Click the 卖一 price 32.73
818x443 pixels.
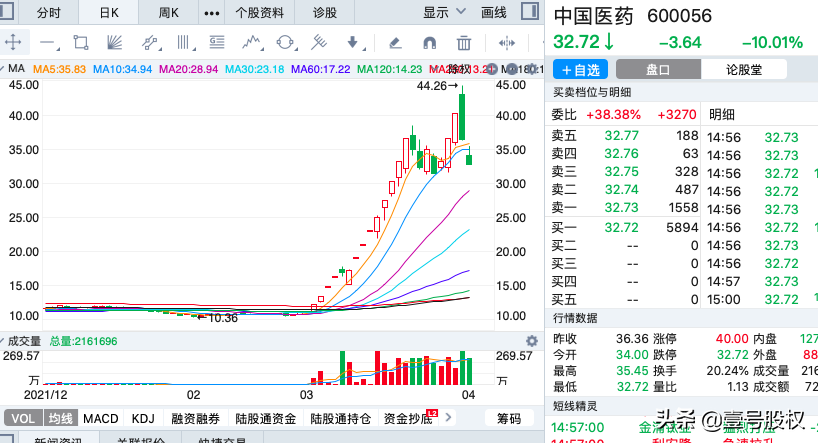point(621,208)
